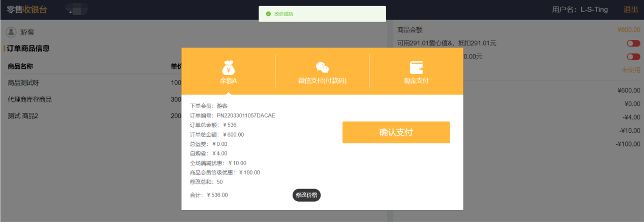644x222 pixels.
Task: Click order number PN22033011057DACAE
Action: coord(246,116)
